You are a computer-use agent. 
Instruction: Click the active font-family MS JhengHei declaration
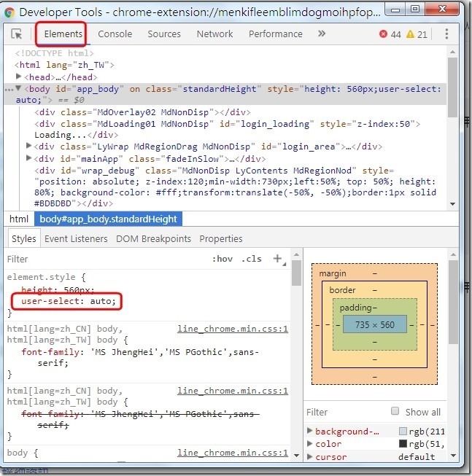140,357
